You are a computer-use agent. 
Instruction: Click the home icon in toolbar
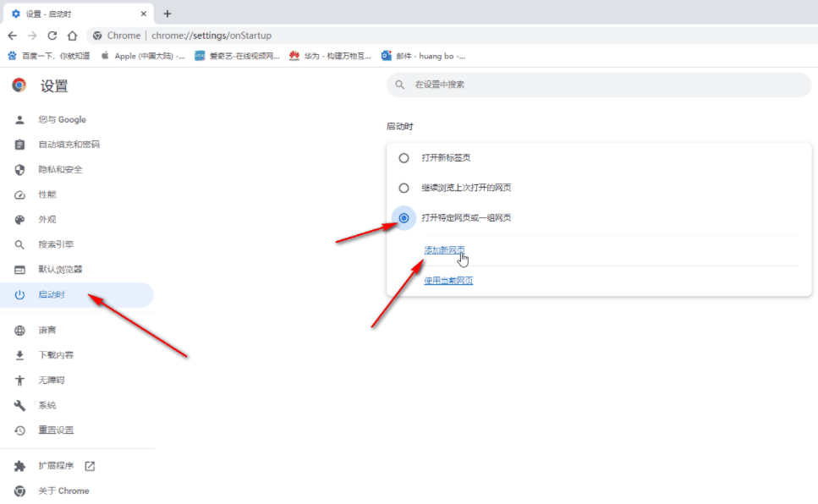[x=73, y=36]
